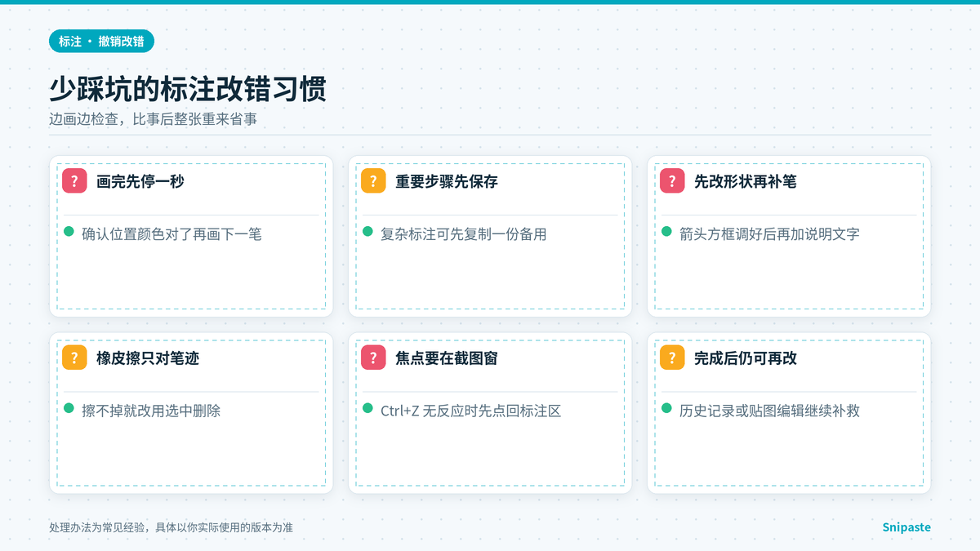Click the Snipaste brand text
Image resolution: width=980 pixels, height=551 pixels.
pyautogui.click(x=906, y=527)
